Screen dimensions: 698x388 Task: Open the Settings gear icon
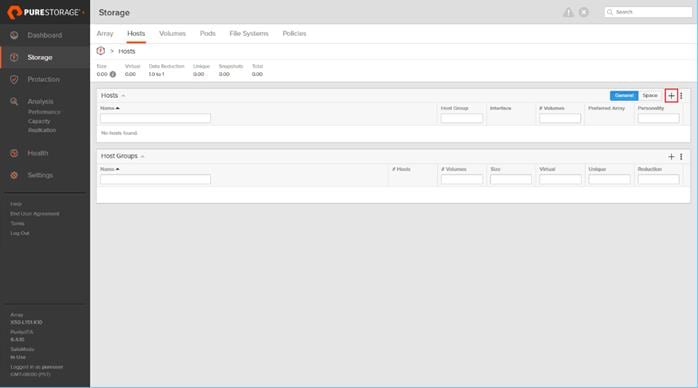click(x=14, y=175)
